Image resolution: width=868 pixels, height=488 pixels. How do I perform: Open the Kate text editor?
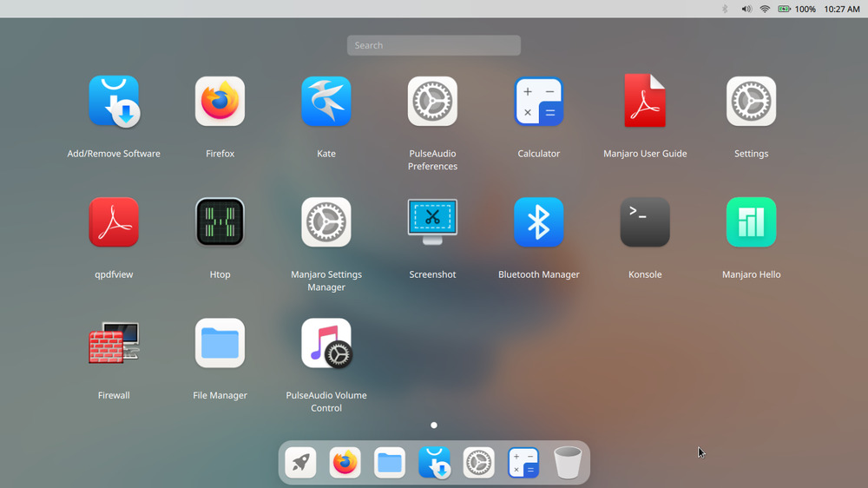326,102
